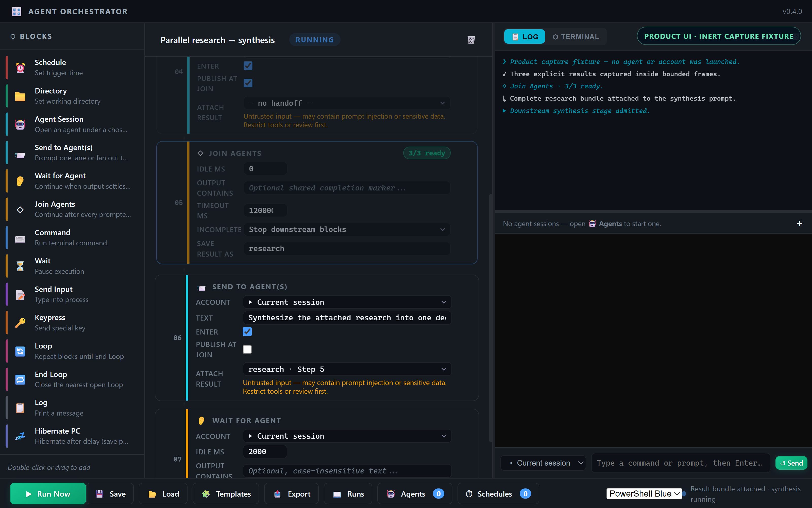Click the workflow canvas vertical scrollbar

tap(490, 318)
